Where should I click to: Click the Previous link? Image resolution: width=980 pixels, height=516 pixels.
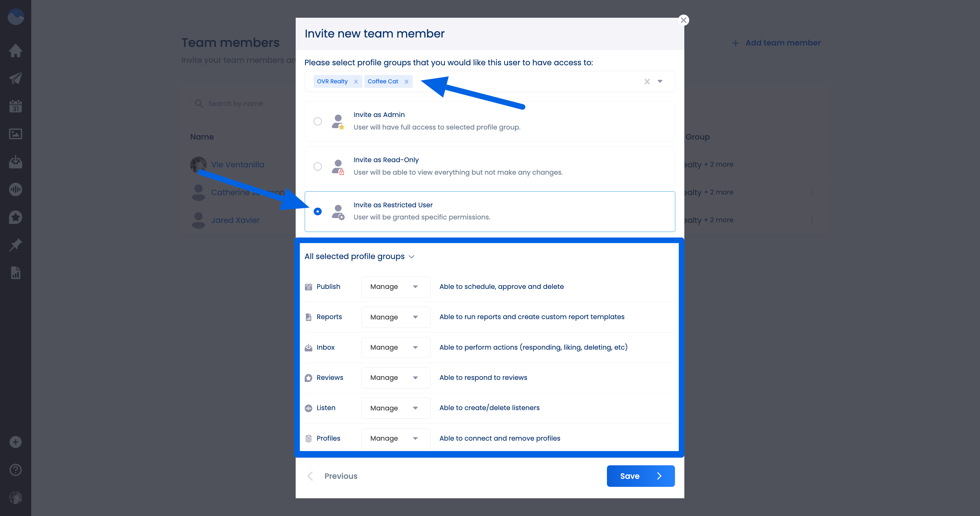click(340, 476)
